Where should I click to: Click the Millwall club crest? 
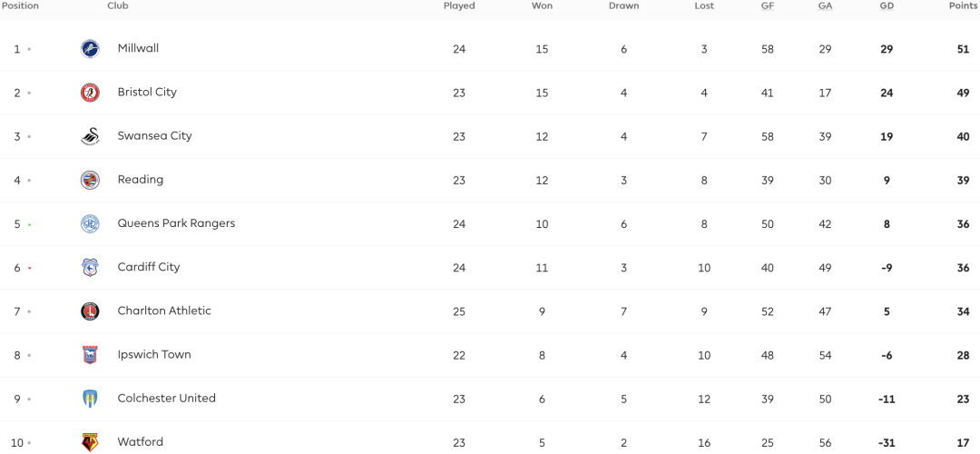[x=90, y=49]
